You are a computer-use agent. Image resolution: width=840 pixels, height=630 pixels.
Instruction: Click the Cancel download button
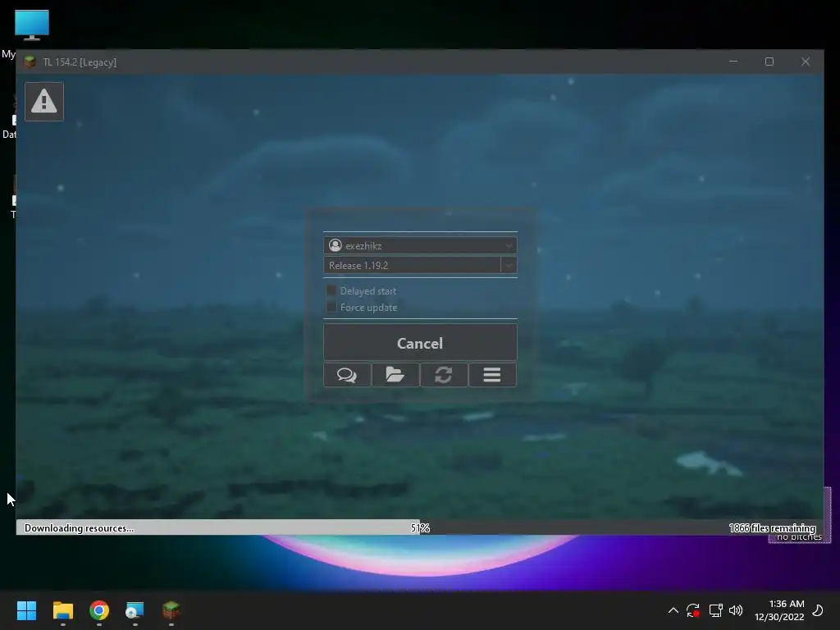click(x=420, y=343)
